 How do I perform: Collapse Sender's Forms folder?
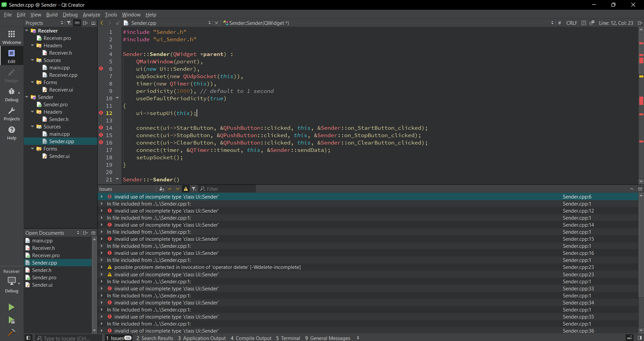pyautogui.click(x=33, y=149)
